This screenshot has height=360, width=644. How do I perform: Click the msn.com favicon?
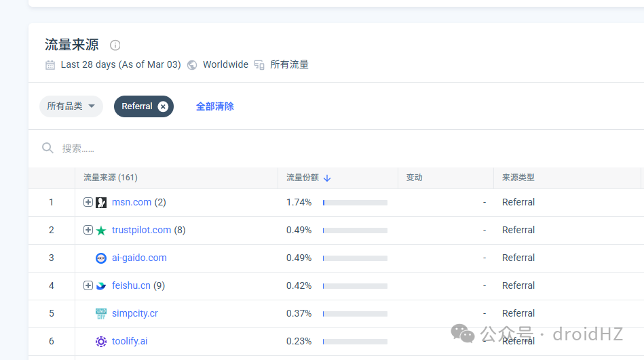tap(101, 202)
